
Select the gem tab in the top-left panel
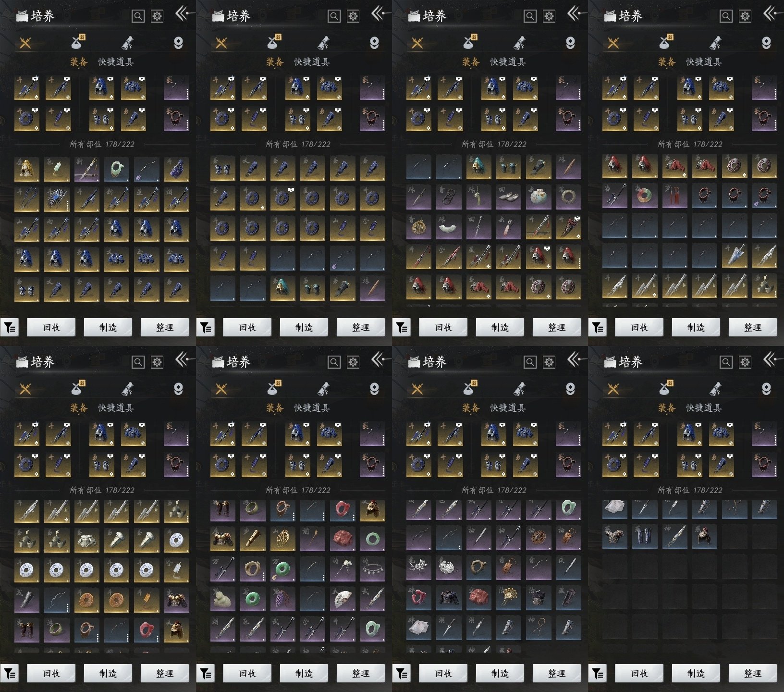(178, 43)
